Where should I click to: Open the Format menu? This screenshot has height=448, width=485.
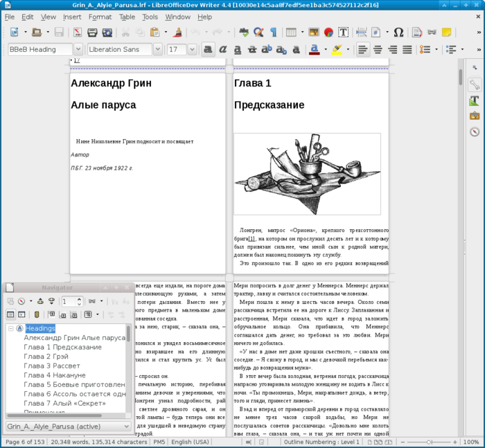tap(100, 17)
